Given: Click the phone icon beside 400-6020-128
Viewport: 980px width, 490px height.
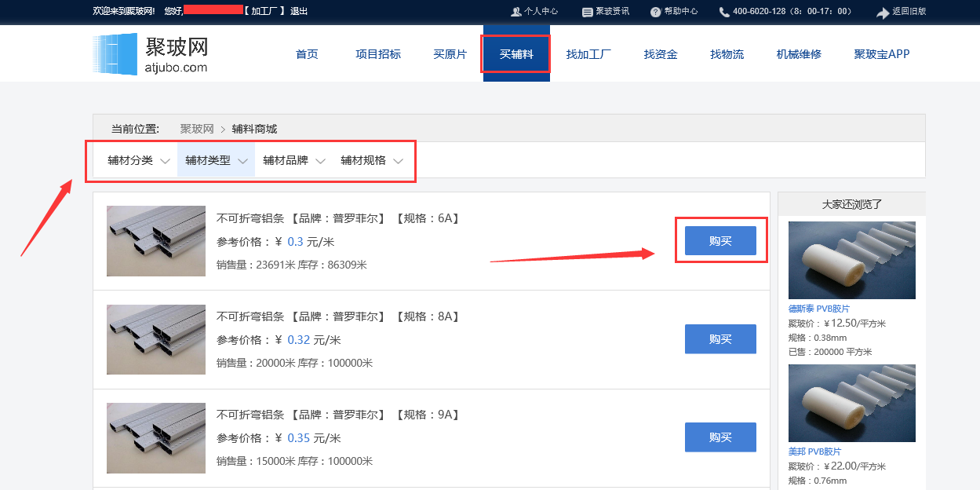Looking at the screenshot, I should click(724, 12).
